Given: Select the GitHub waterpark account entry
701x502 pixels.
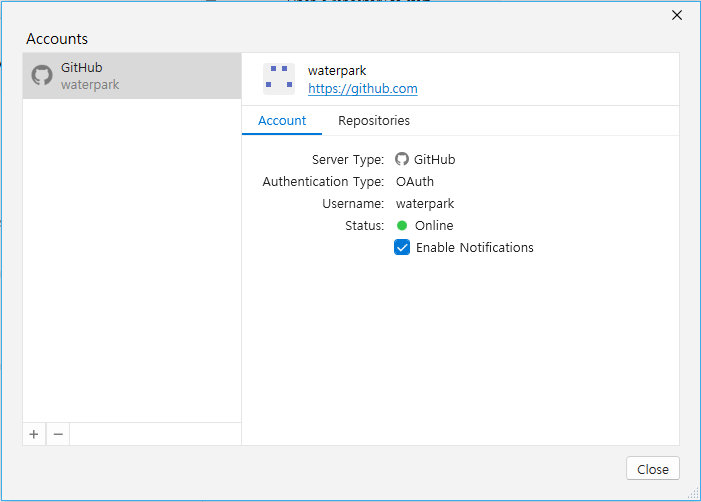Looking at the screenshot, I should 132,76.
